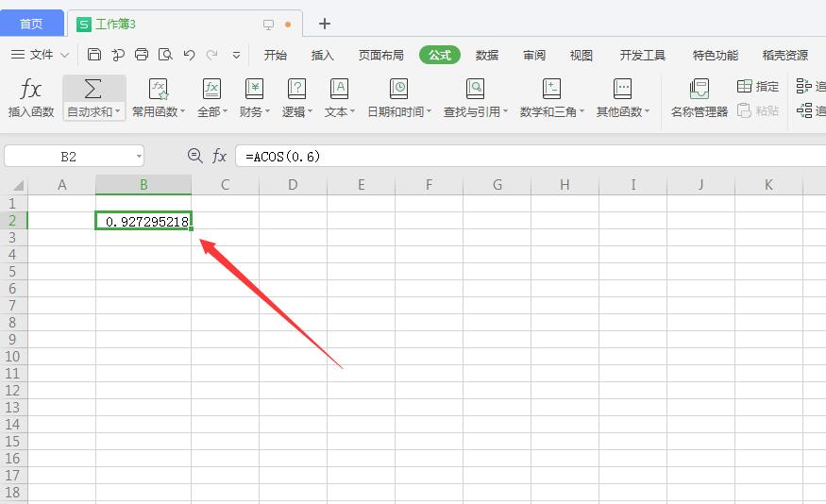Go to the 首页 home page tab
Screen dimensions: 826x504
31,24
